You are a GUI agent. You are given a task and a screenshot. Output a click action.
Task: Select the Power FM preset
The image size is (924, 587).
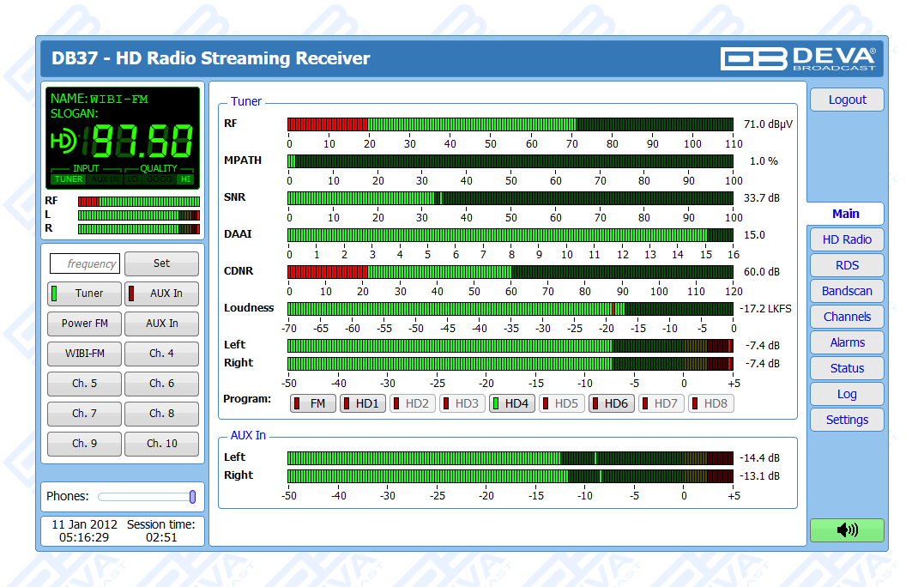click(84, 324)
